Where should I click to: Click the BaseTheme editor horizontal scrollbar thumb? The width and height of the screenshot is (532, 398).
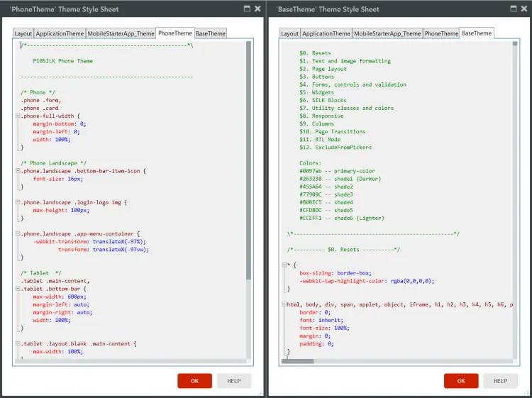pos(297,361)
